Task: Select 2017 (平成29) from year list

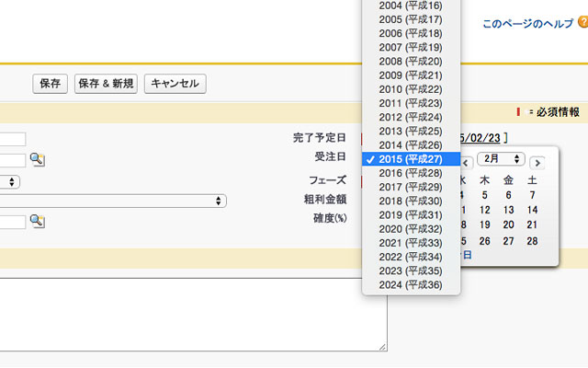Action: click(411, 187)
